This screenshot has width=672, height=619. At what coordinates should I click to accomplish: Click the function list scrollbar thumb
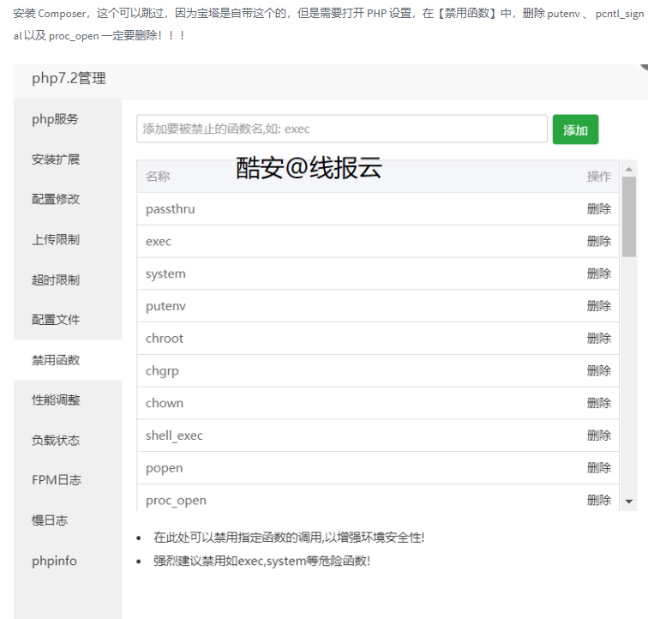coord(629,216)
